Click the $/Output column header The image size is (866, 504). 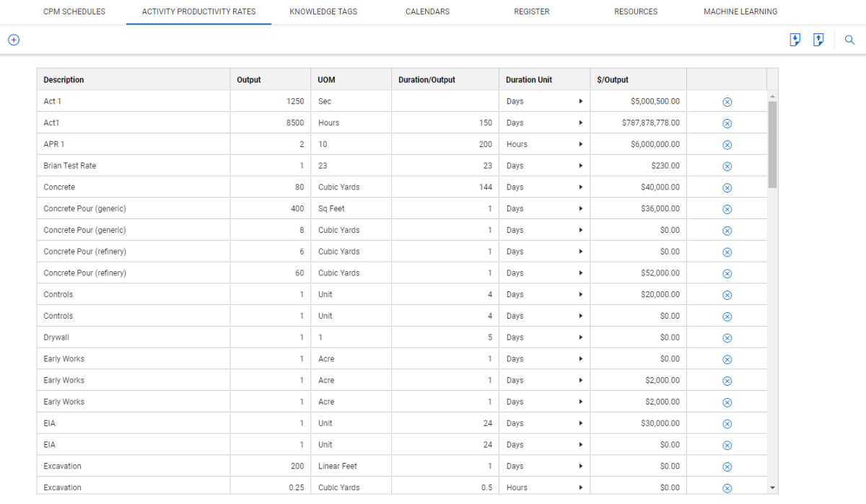point(613,80)
